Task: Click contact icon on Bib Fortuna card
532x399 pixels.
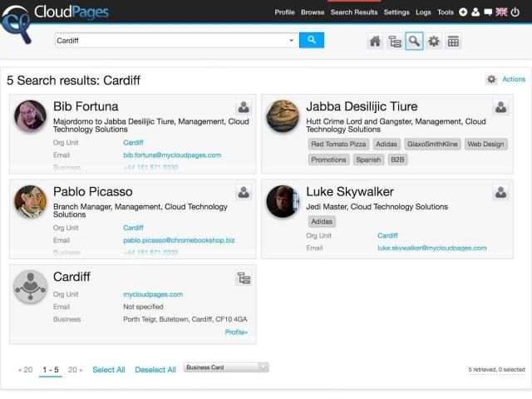Action: tap(244, 107)
